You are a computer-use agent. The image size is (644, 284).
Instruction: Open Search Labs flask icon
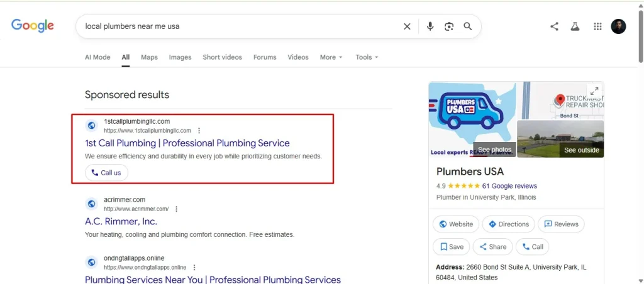575,26
